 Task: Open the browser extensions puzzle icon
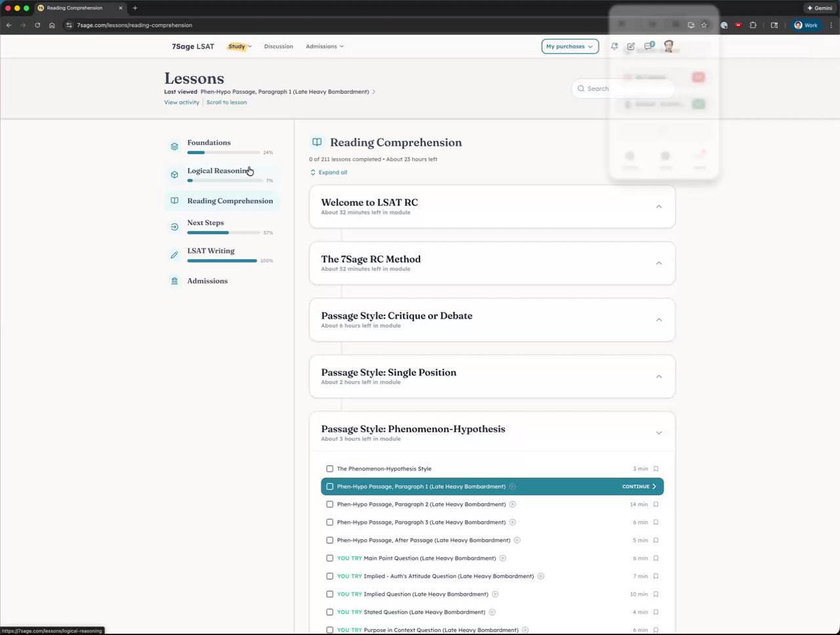tap(753, 25)
